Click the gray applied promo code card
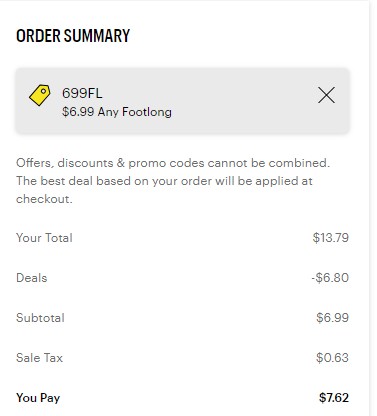377x416 pixels. [x=183, y=101]
